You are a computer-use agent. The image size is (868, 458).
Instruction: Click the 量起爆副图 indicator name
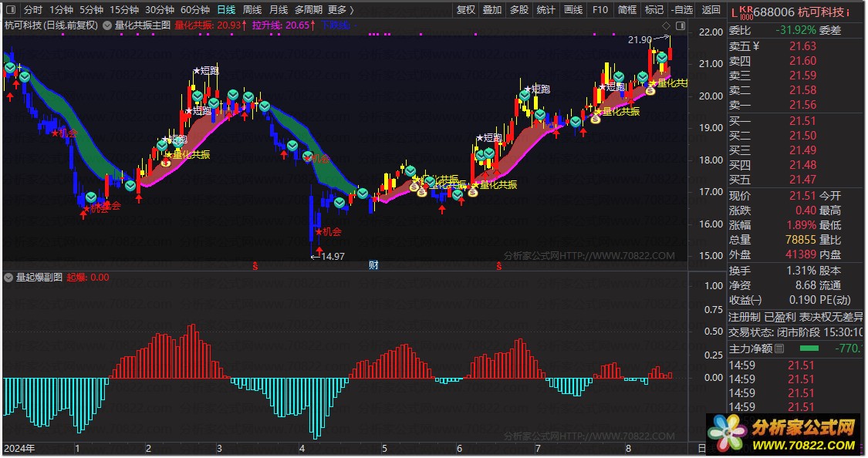39,278
